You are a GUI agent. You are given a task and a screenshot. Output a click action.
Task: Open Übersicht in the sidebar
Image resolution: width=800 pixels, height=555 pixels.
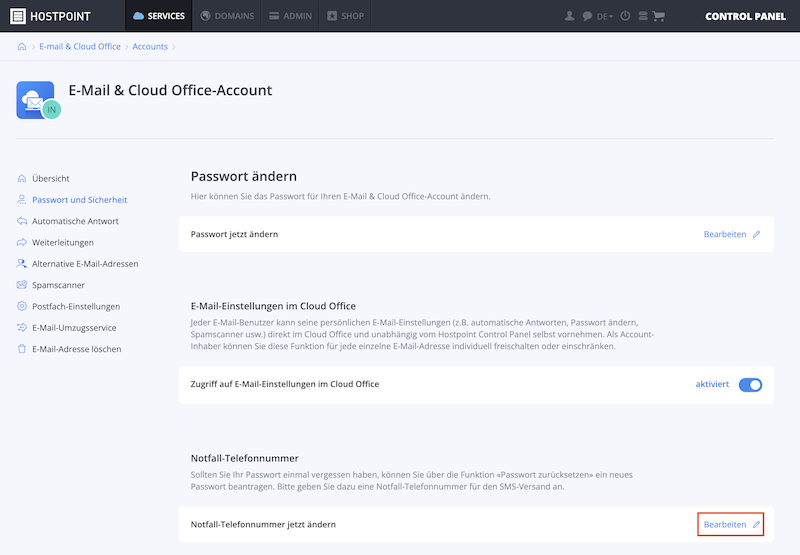click(51, 179)
